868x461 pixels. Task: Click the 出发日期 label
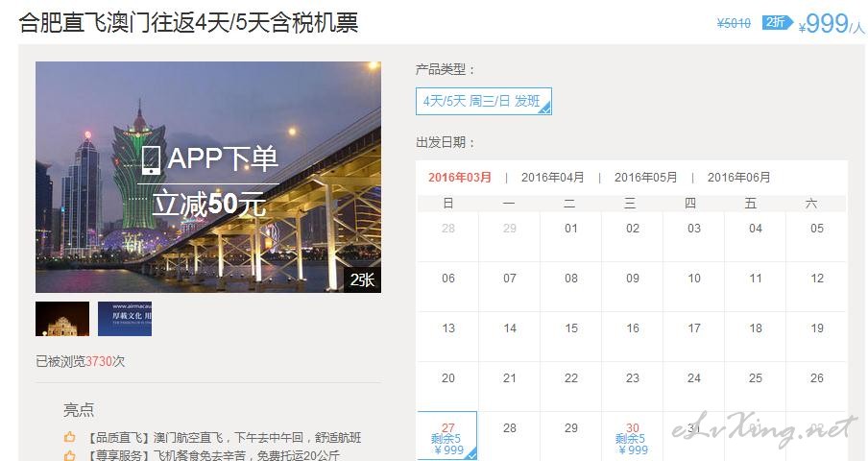(446, 143)
